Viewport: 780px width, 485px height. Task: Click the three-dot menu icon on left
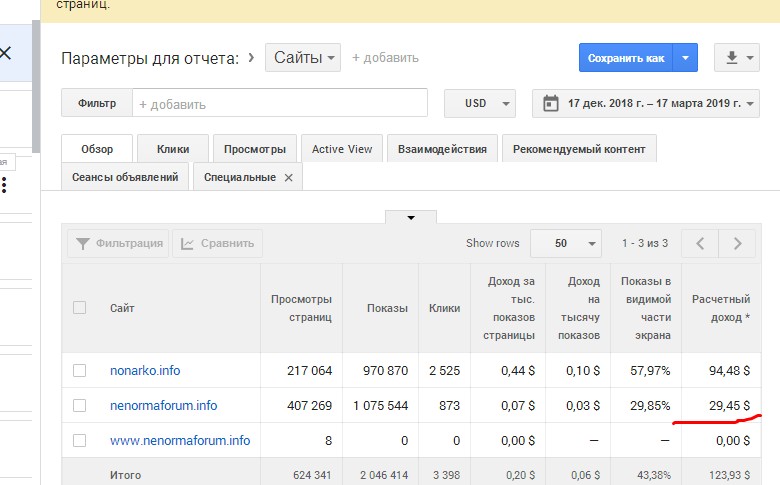click(4, 185)
